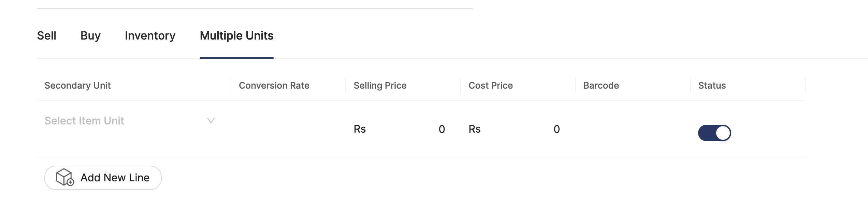Viewport: 868px width, 210px height.
Task: Click the Cost Price column header
Action: pos(491,85)
